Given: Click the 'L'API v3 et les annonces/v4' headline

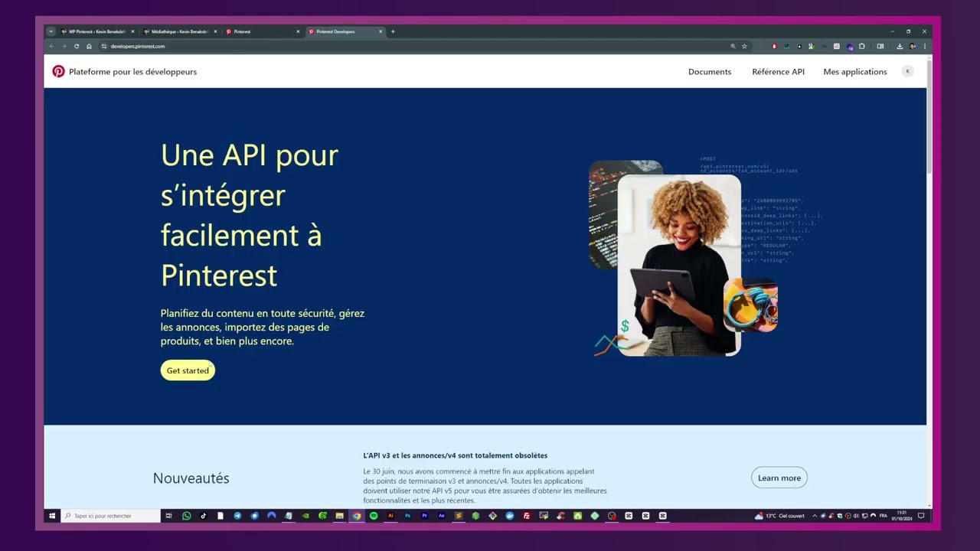Looking at the screenshot, I should tap(455, 455).
